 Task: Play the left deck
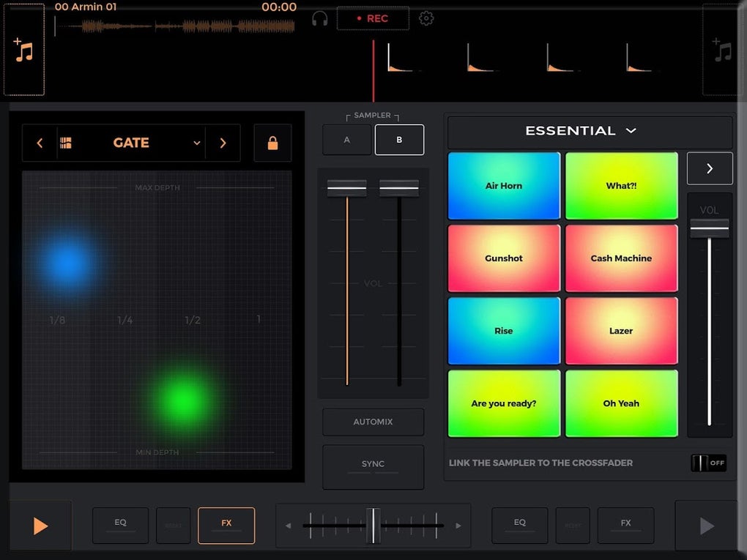click(x=40, y=526)
